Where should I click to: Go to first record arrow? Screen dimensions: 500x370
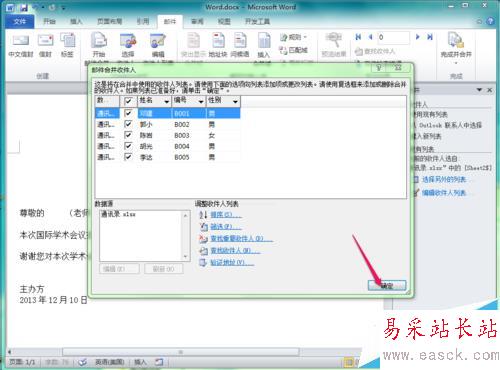[x=358, y=37]
